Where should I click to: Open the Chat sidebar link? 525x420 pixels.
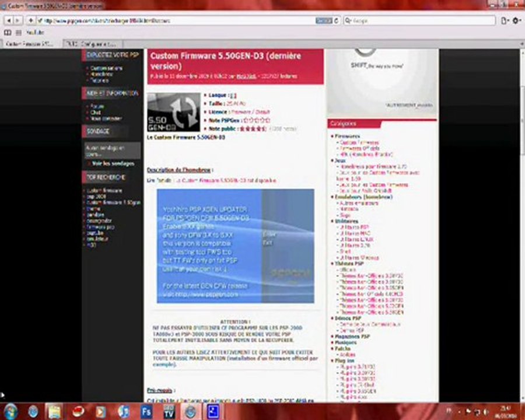tap(96, 112)
